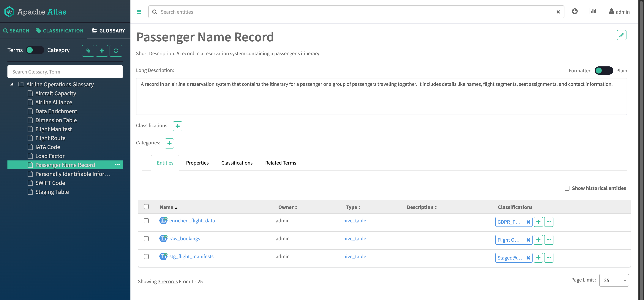The height and width of the screenshot is (300, 644).
Task: Open the Classification sidebar tab
Action: point(60,31)
